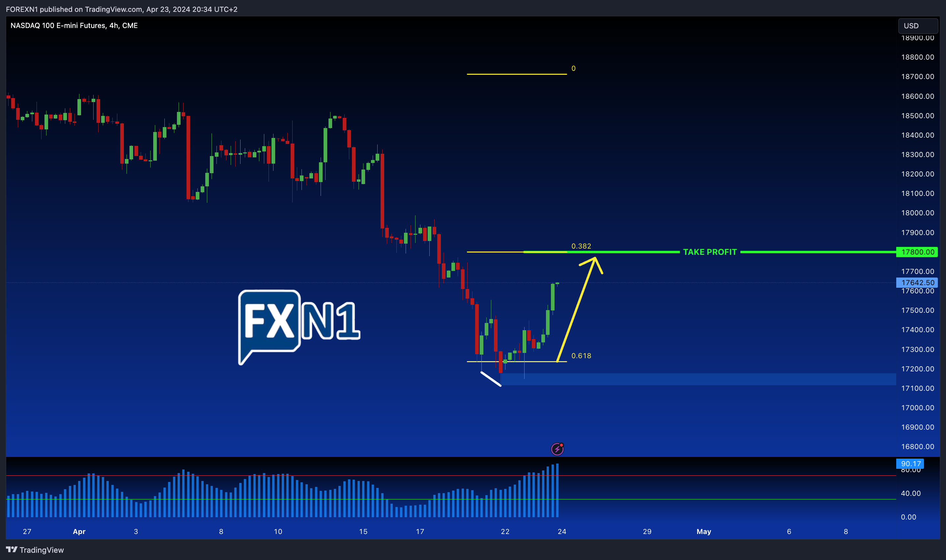This screenshot has width=946, height=560.
Task: Click the 40.00 indicator scale label
Action: point(910,493)
